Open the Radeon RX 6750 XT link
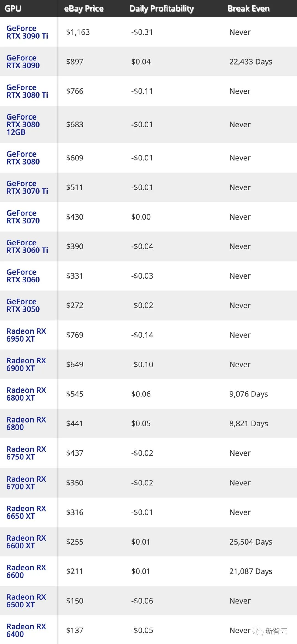 click(26, 453)
